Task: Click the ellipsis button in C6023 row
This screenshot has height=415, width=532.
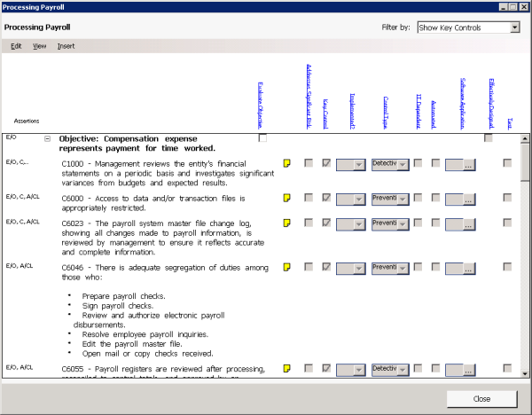Action: click(468, 223)
